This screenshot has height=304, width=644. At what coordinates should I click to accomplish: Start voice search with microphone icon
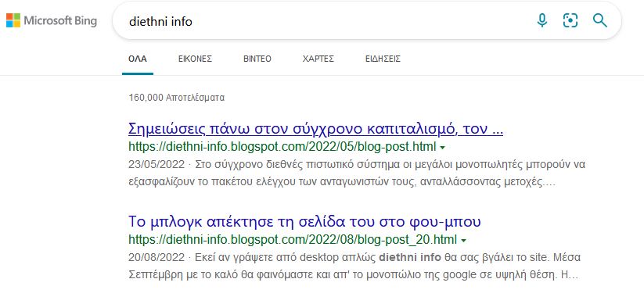tap(542, 20)
